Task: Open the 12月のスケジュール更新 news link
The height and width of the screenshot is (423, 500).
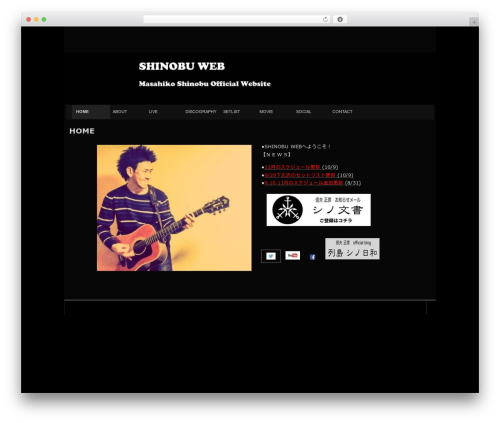Action: pos(292,167)
